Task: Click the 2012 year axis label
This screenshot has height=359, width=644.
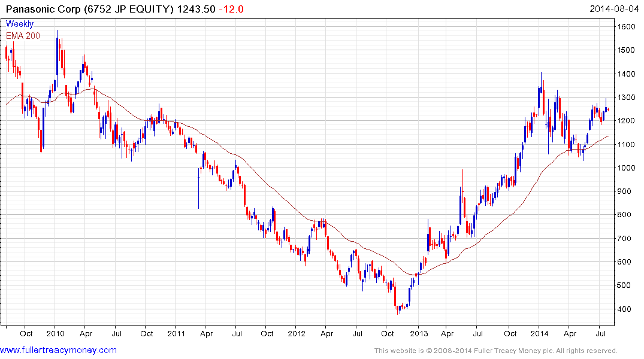Action: point(297,333)
